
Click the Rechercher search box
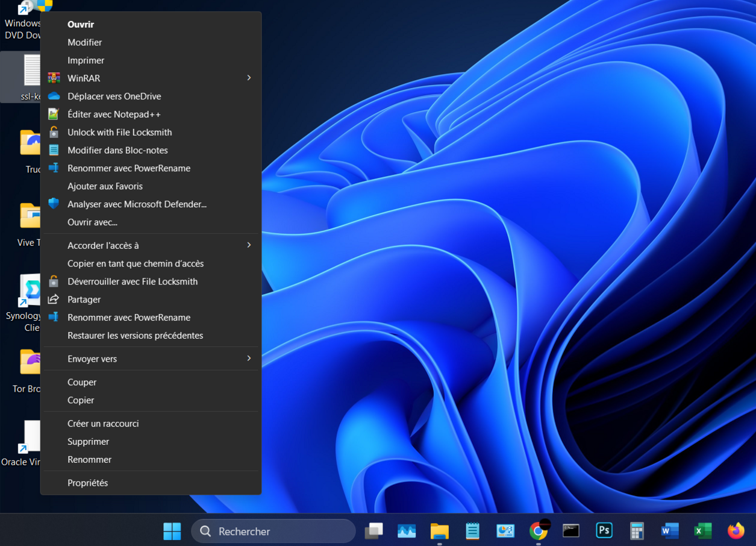[x=273, y=531]
